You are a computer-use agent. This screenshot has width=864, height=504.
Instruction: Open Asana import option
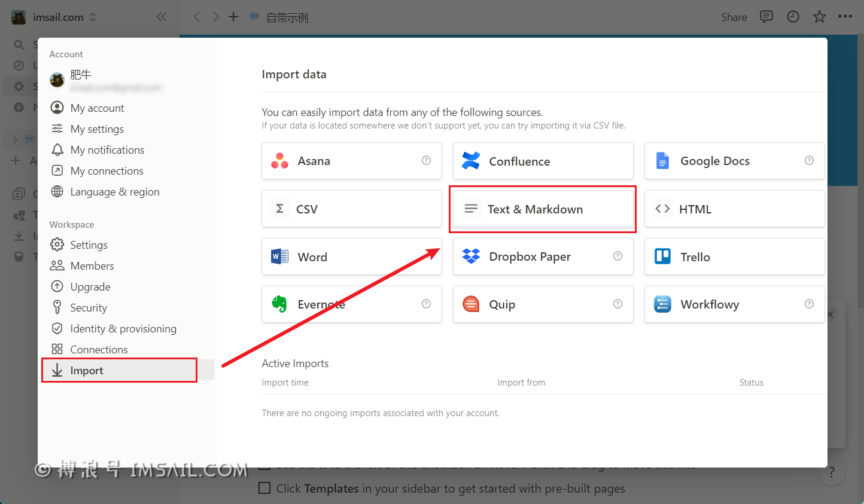pos(351,161)
